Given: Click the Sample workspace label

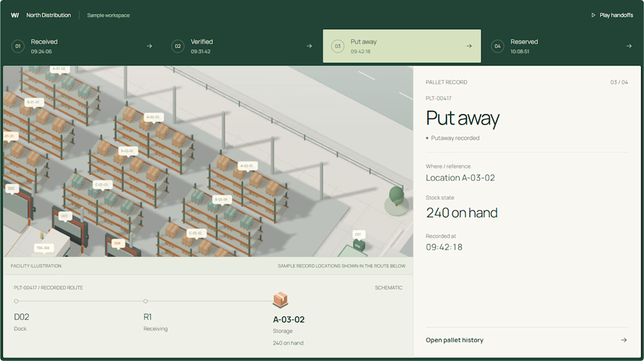Looking at the screenshot, I should (x=108, y=15).
